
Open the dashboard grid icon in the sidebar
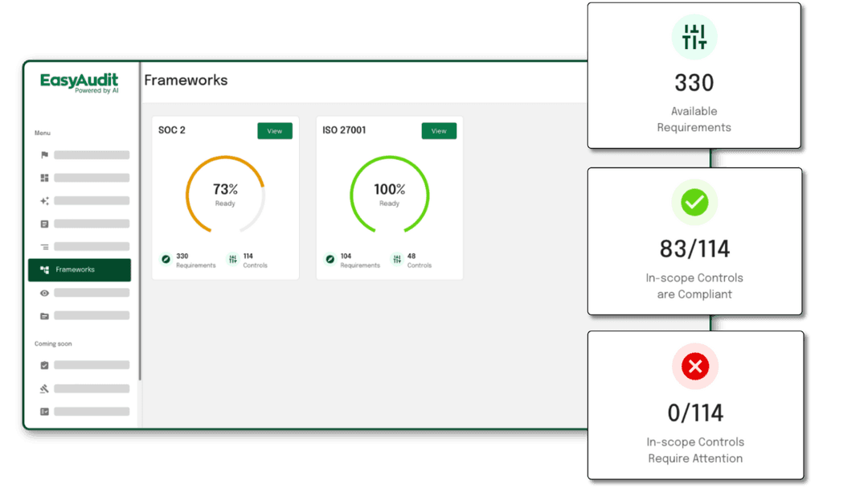(x=45, y=178)
